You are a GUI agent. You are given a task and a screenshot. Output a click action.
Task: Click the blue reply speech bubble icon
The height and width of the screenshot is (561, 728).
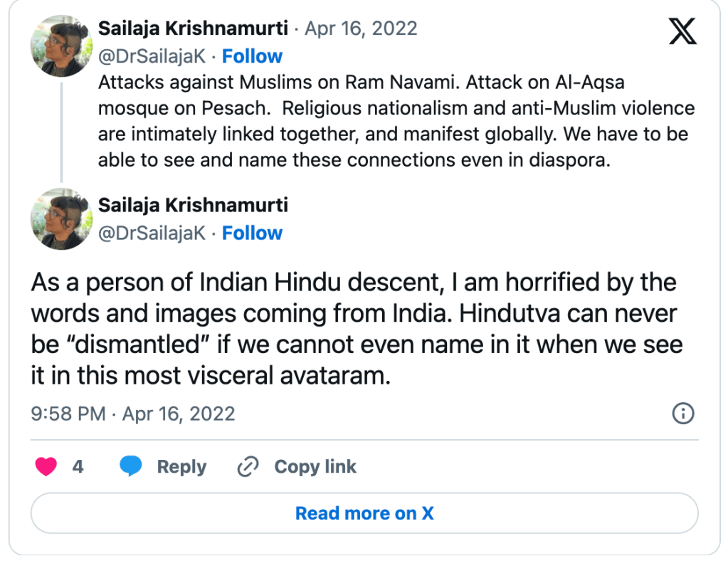[131, 467]
